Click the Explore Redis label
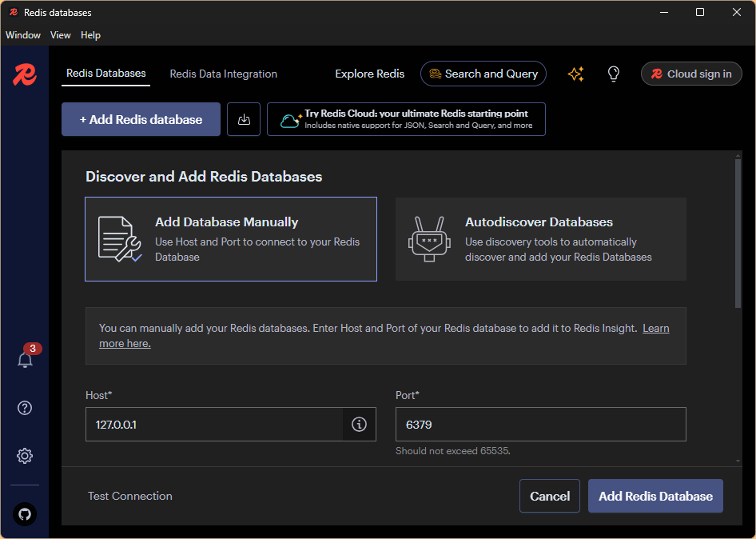Viewport: 756px width, 539px height. [x=370, y=74]
